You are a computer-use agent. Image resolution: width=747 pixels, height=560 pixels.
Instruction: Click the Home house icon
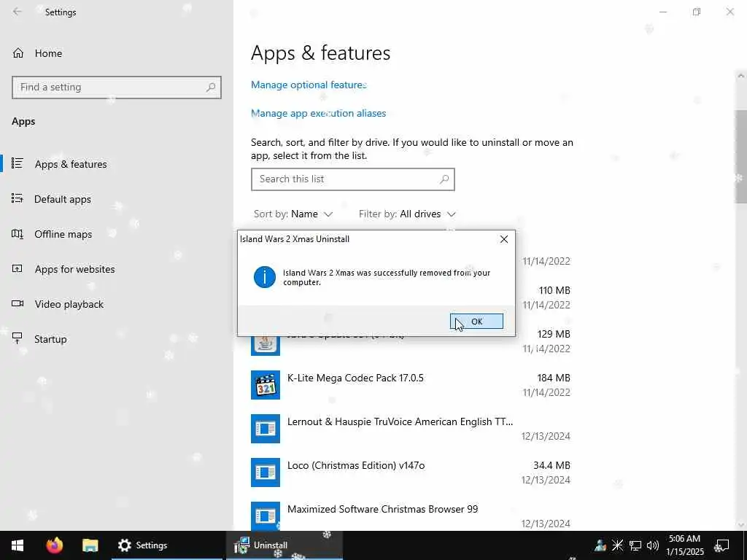point(18,53)
